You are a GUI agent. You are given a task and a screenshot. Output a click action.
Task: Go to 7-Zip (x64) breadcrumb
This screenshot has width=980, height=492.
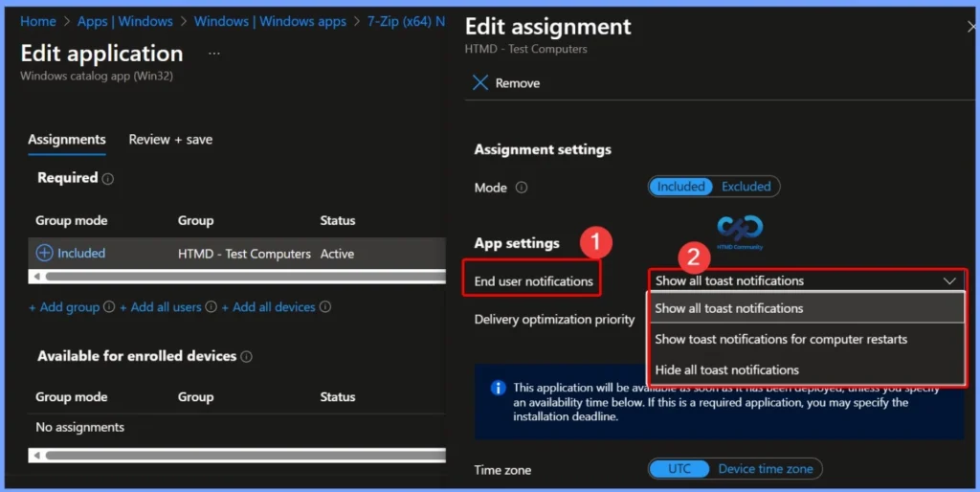click(406, 21)
